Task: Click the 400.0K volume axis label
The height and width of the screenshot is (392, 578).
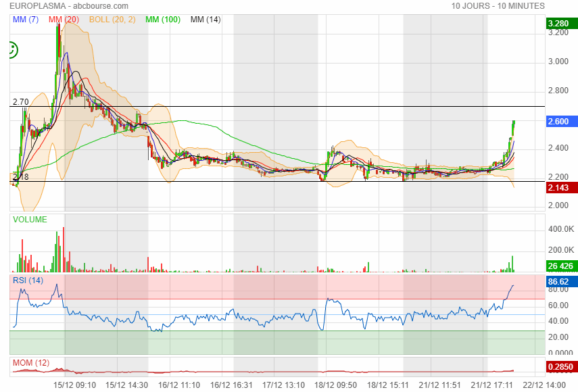Action: (x=561, y=229)
